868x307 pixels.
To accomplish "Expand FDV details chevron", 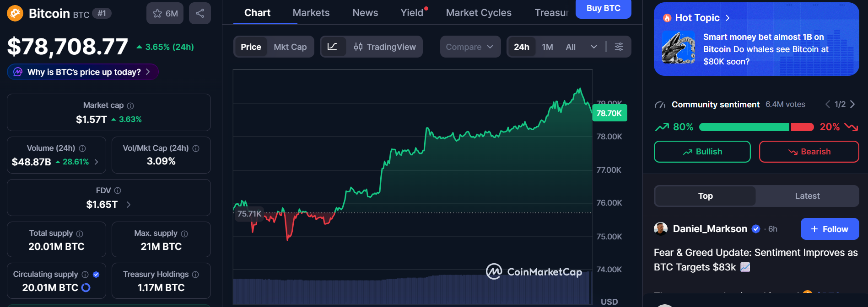I will [x=129, y=205].
